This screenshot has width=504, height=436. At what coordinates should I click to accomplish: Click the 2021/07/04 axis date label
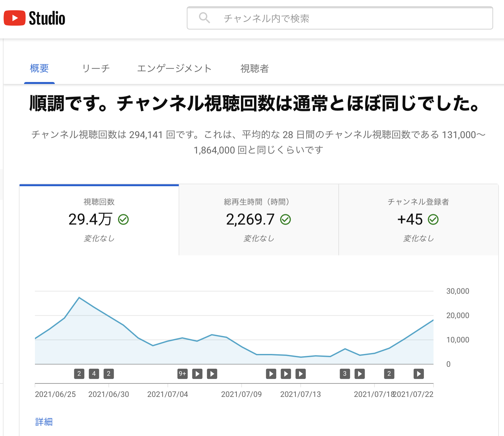(168, 394)
